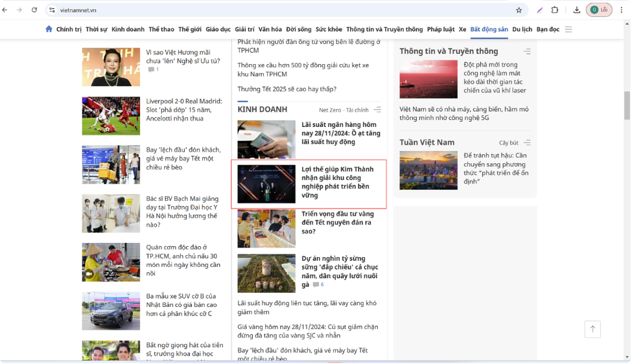
Task: Open article Giá vàng hôm nay 28/11/2024
Action: (307, 332)
